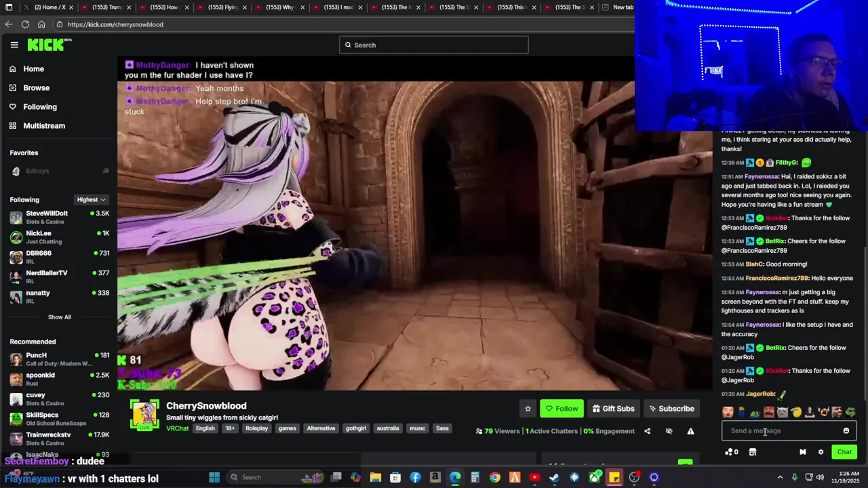This screenshot has height=488, width=868.
Task: Close the Home / X browser tab
Action: coord(71,7)
